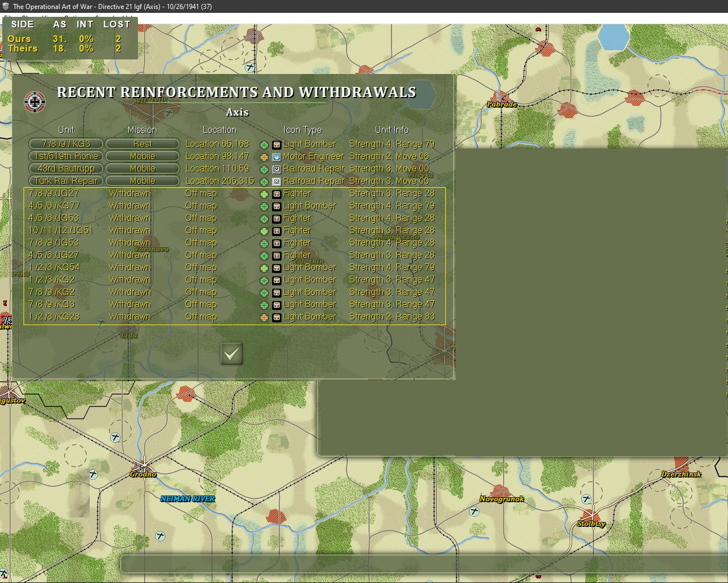This screenshot has width=728, height=583.
Task: Click the Light Bomber icon for 1./2./3./KG28
Action: [x=277, y=317]
